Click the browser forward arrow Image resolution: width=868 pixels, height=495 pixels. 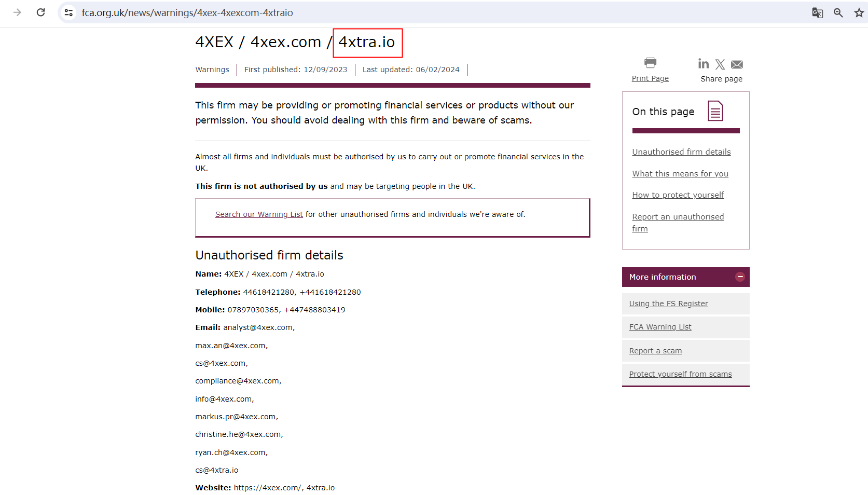click(x=17, y=12)
